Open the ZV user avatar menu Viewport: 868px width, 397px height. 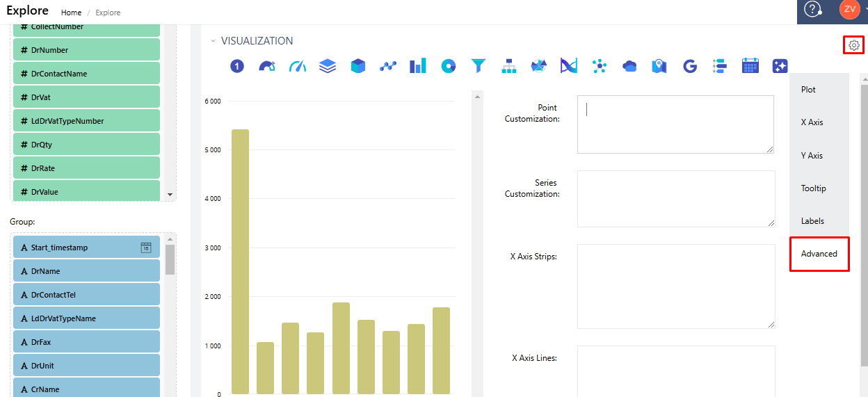pos(849,9)
